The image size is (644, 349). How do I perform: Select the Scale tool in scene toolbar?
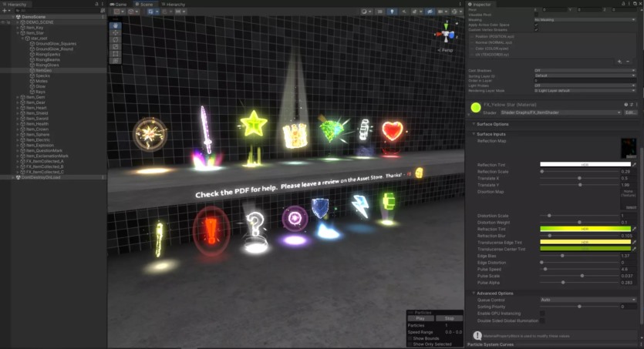[116, 47]
